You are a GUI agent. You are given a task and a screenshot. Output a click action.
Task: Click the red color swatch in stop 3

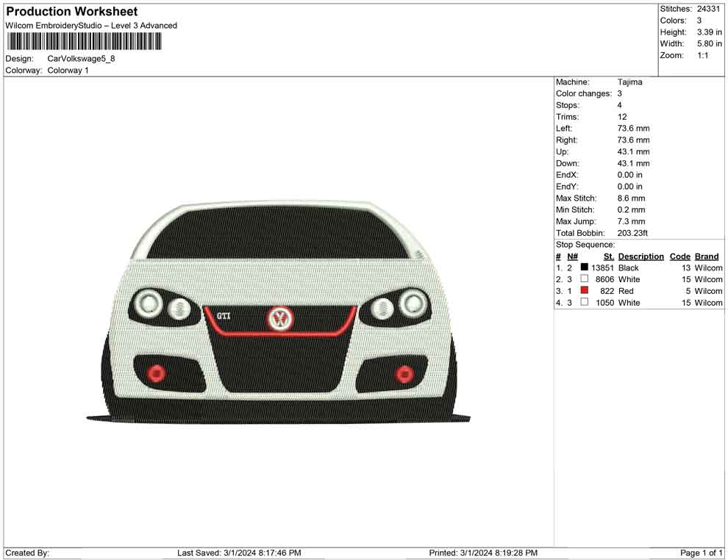[584, 290]
